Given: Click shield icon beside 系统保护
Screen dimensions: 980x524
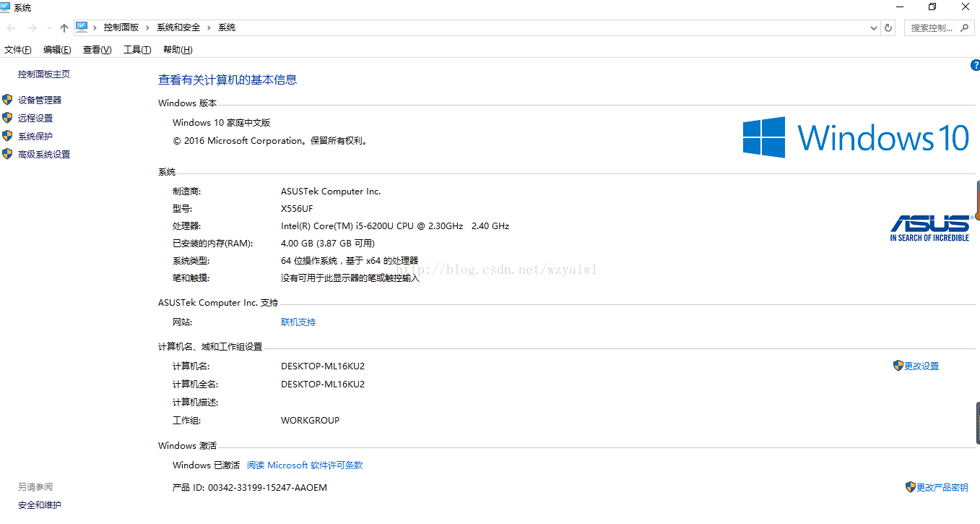Looking at the screenshot, I should 7,136.
